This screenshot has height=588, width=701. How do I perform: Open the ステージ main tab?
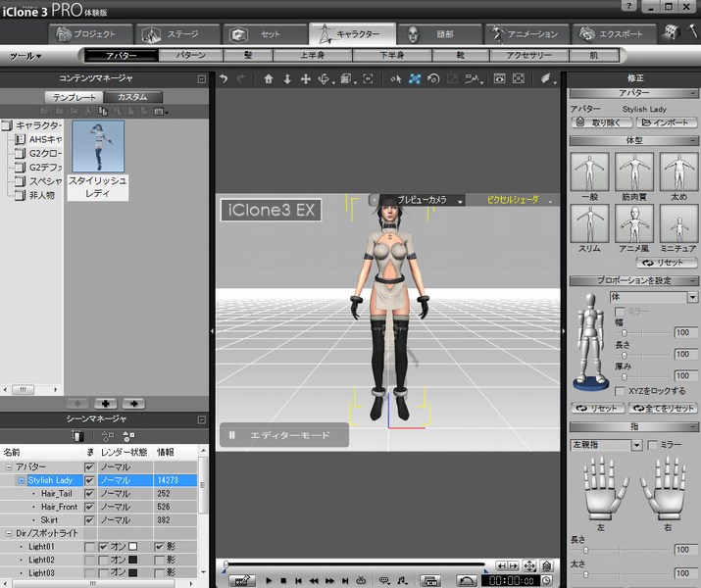tap(177, 33)
